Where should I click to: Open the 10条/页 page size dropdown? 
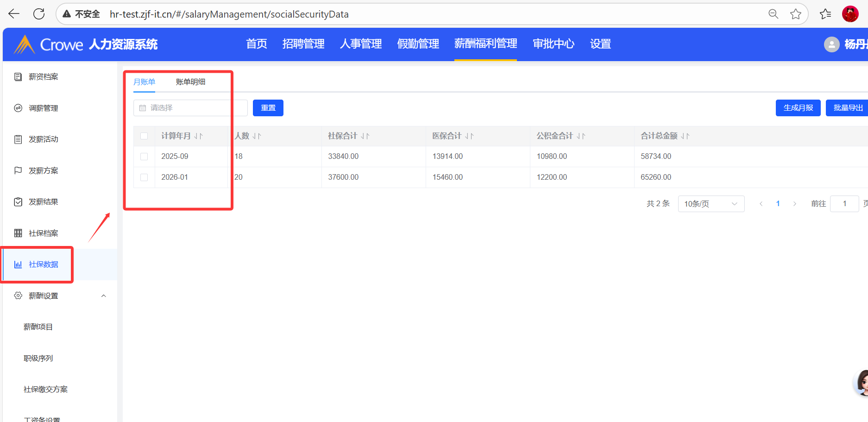click(x=711, y=204)
